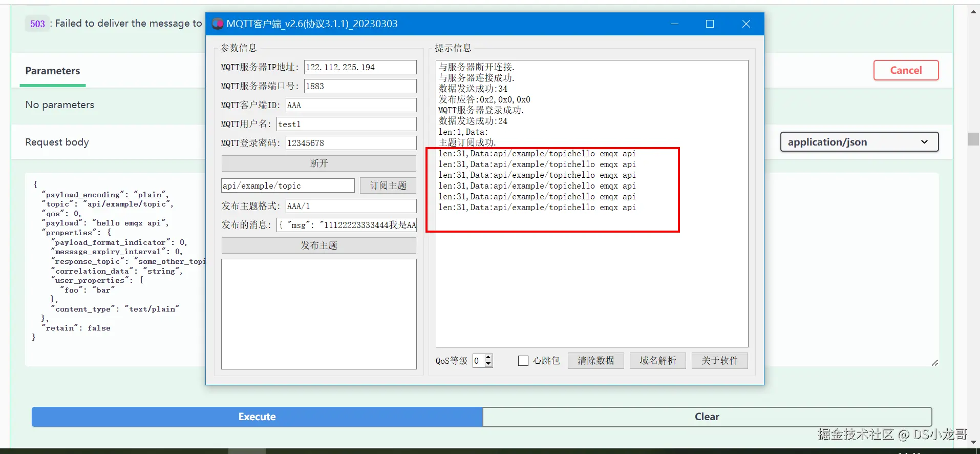Click the 503 response code label

coord(37,24)
